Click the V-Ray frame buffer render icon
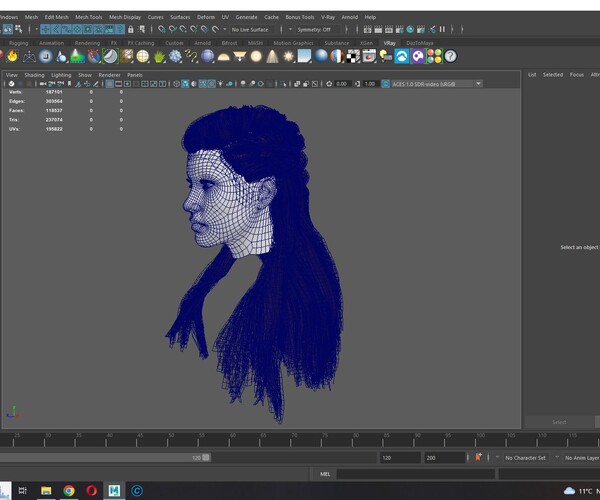Screen dimensions: 600x500 pos(369,56)
